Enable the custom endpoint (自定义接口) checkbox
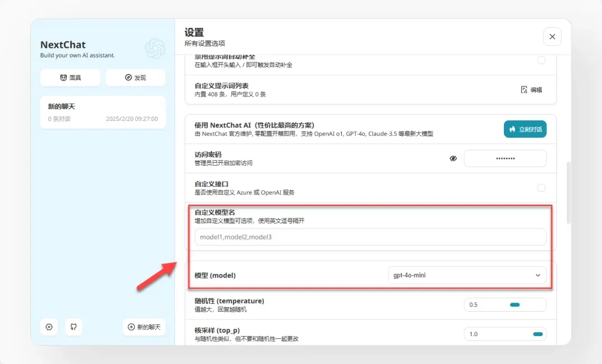The width and height of the screenshot is (602, 364). point(541,188)
